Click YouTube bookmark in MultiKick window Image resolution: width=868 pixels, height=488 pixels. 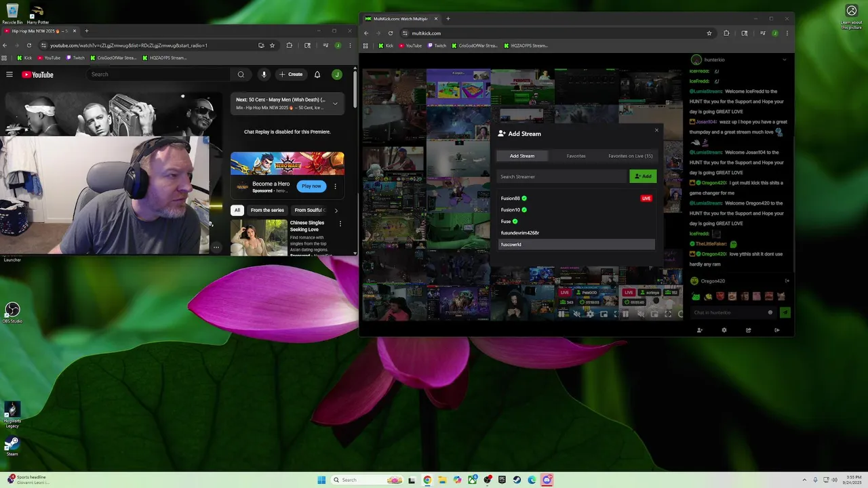tap(410, 45)
